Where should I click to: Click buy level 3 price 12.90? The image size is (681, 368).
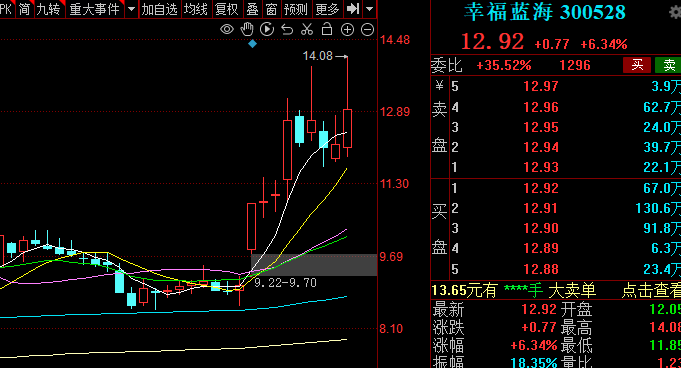541,228
